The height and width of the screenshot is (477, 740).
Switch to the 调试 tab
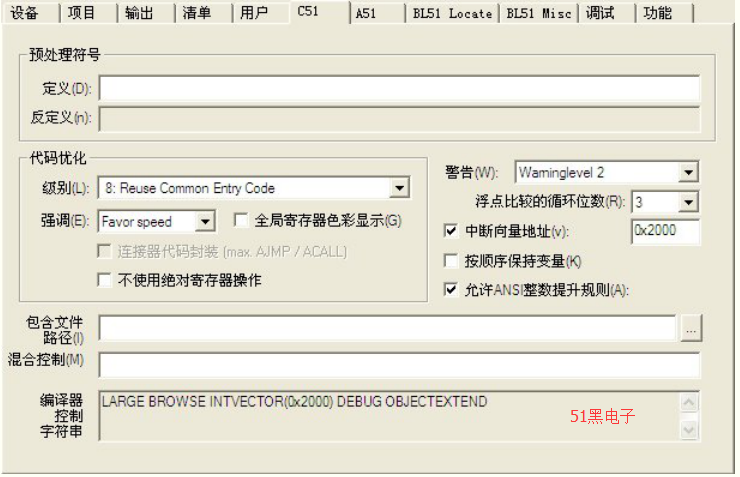607,13
